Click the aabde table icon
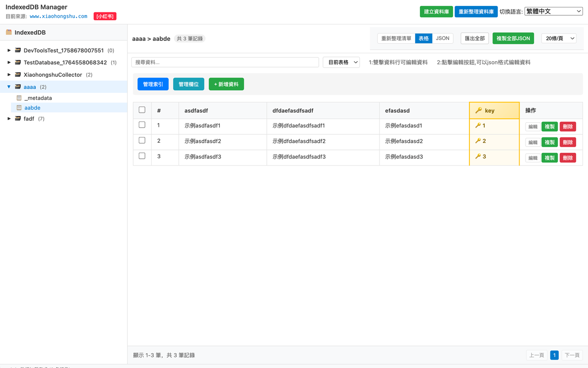 click(19, 108)
